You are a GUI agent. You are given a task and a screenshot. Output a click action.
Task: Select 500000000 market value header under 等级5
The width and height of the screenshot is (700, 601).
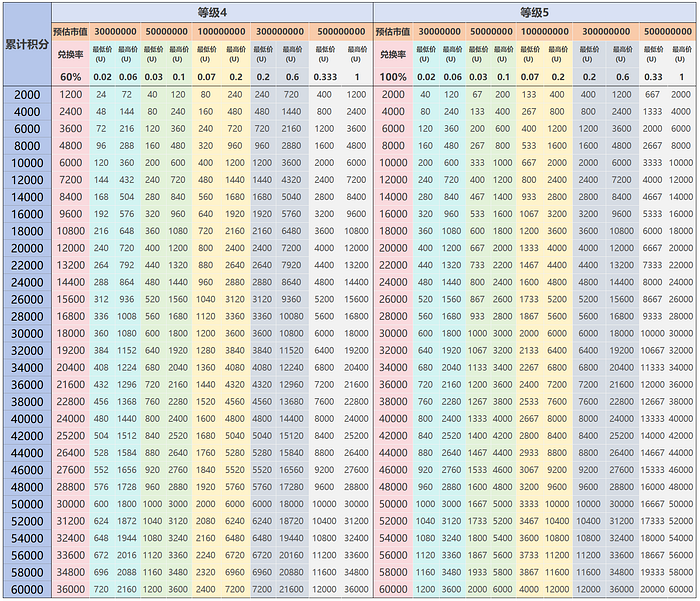coord(668,31)
